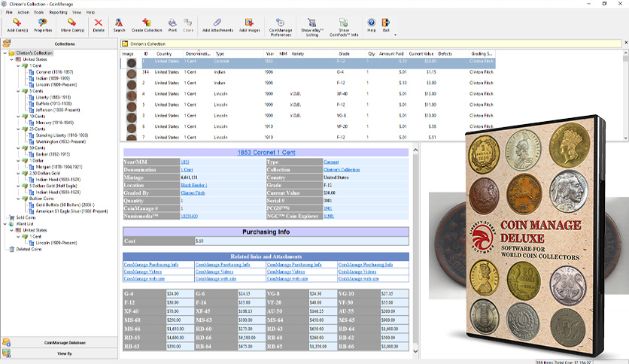Click the Cost field showing $.10

coord(302,241)
